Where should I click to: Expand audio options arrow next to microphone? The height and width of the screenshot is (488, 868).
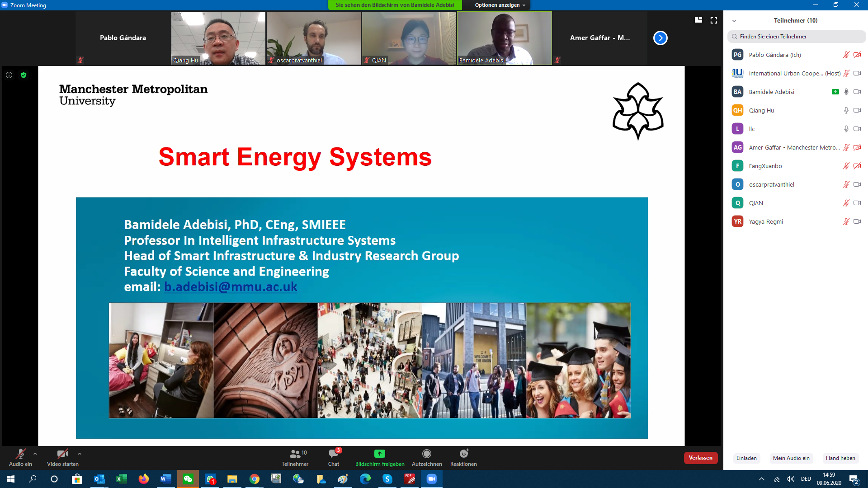(x=35, y=454)
